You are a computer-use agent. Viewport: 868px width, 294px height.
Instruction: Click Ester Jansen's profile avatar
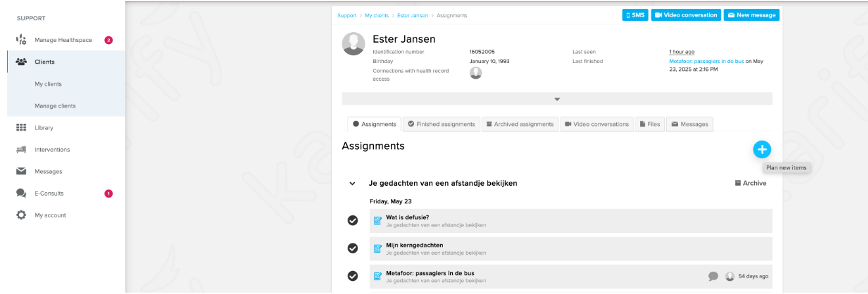(354, 43)
